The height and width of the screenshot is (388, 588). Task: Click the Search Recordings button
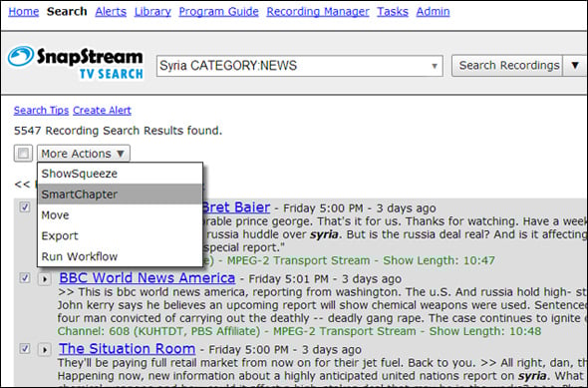[507, 66]
